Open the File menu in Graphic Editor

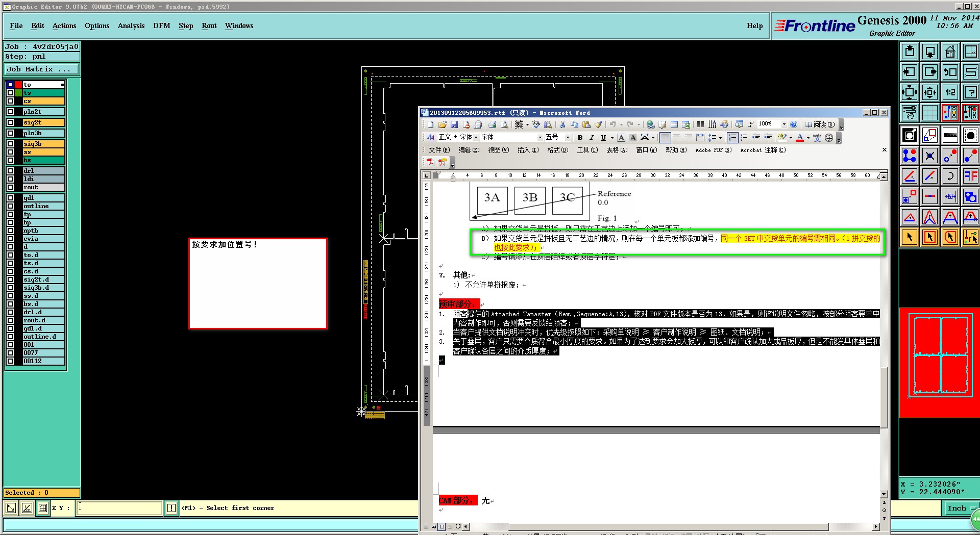coord(16,26)
